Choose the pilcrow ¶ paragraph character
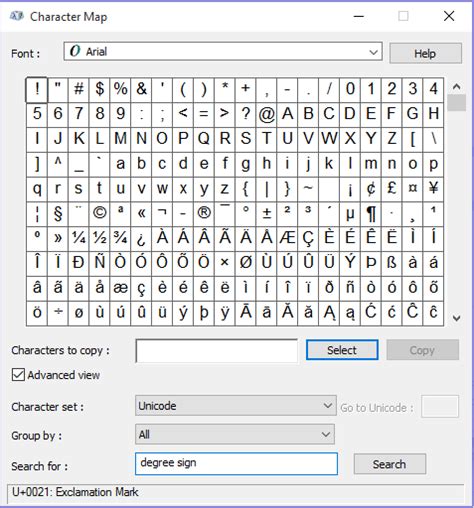 tap(371, 213)
